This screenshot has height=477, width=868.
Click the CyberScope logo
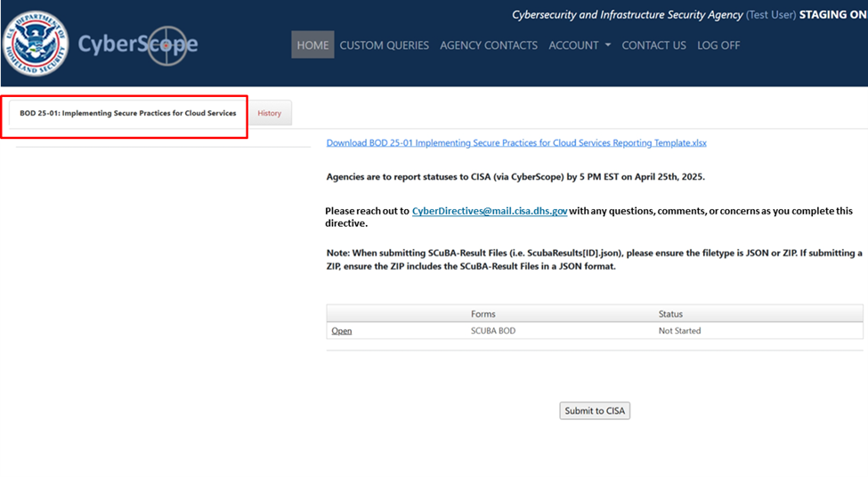pyautogui.click(x=137, y=44)
